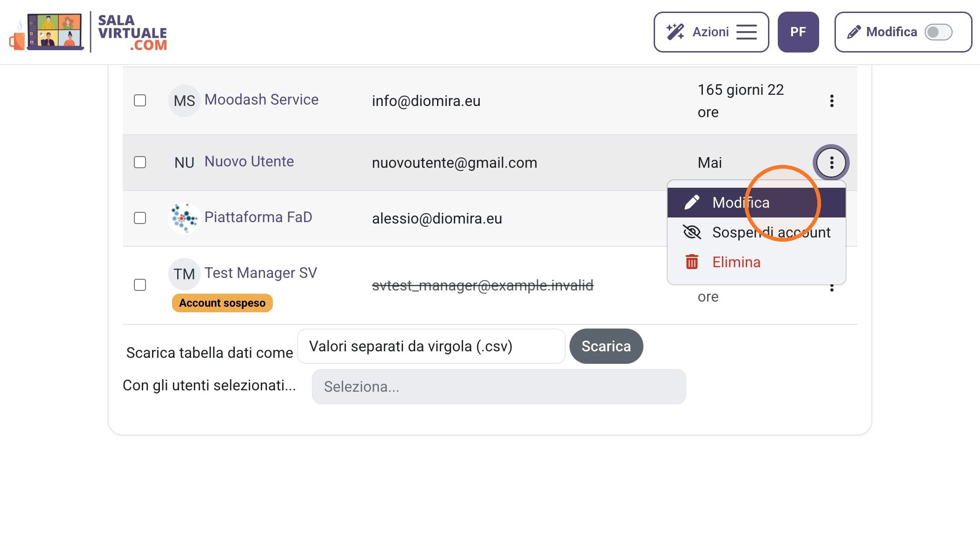Choose Sospendi account in the context menu

pos(756,232)
